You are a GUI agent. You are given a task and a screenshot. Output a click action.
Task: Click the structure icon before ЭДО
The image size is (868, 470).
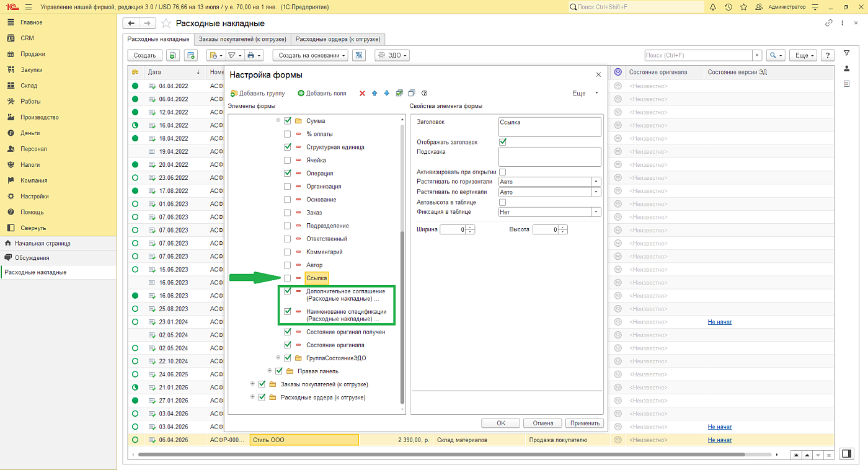click(x=358, y=55)
